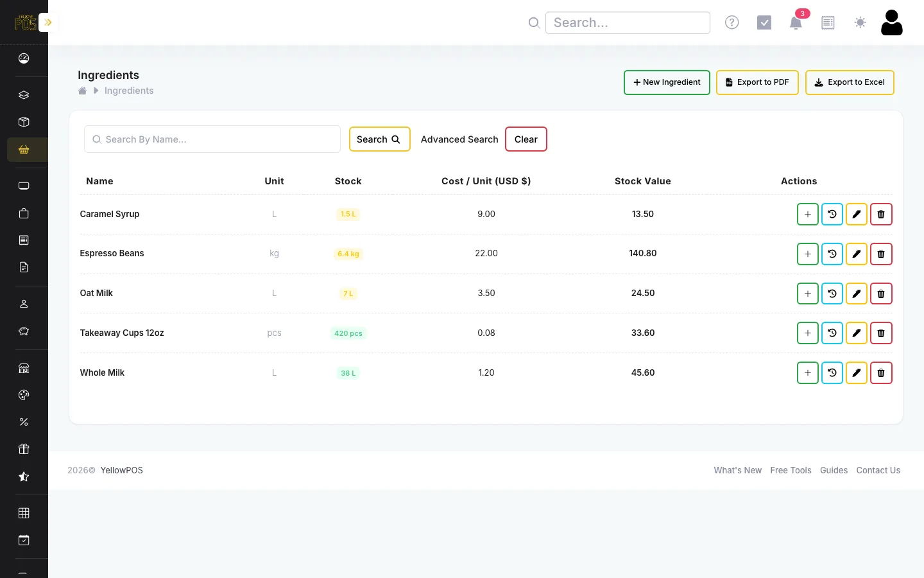924x578 pixels.
Task: Toggle light/dark theme sun icon
Action: click(x=860, y=22)
